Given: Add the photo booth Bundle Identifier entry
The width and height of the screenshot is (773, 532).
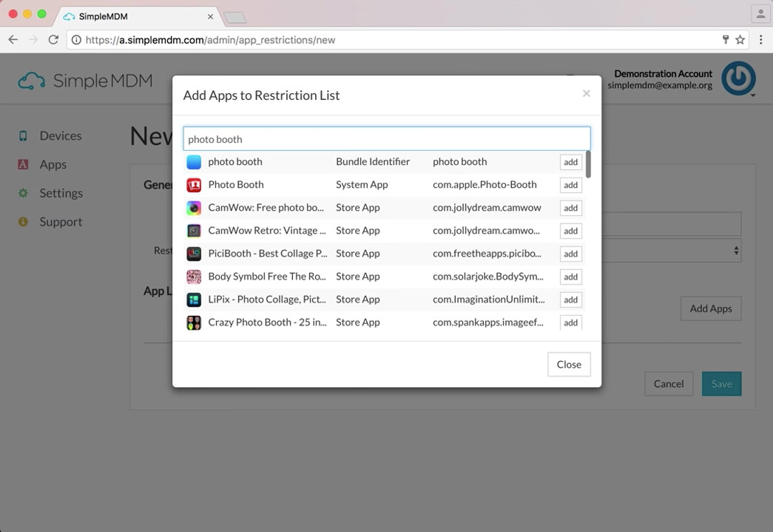Looking at the screenshot, I should (571, 162).
